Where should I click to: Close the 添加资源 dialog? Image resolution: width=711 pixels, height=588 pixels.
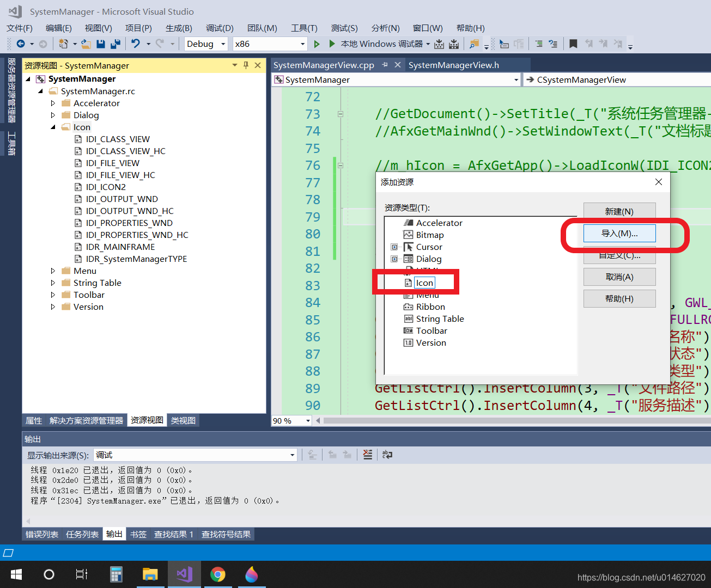659,182
